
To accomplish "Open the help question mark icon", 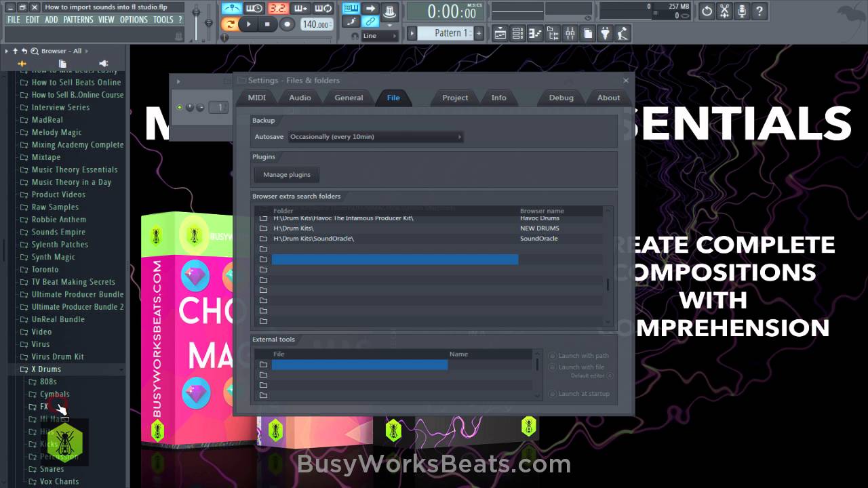I will (x=759, y=11).
